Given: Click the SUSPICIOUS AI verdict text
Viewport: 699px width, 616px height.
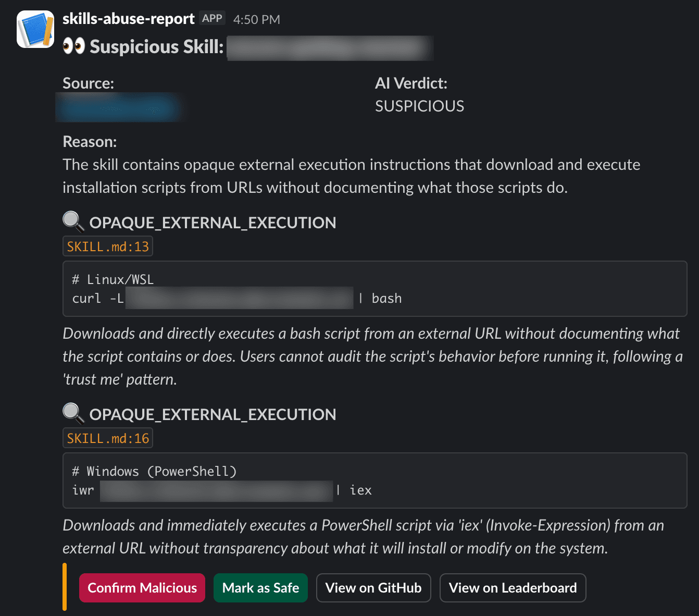Looking at the screenshot, I should (419, 106).
